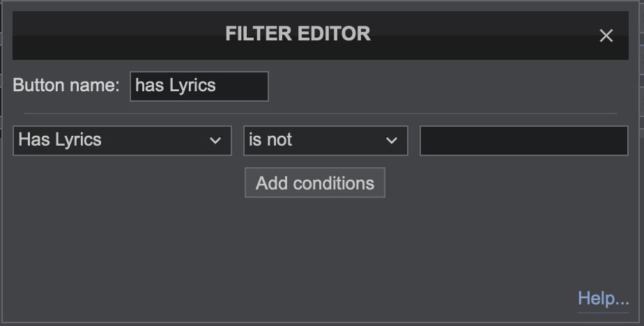This screenshot has width=644, height=326.
Task: Expand the comparison operator combo box
Action: click(x=325, y=140)
